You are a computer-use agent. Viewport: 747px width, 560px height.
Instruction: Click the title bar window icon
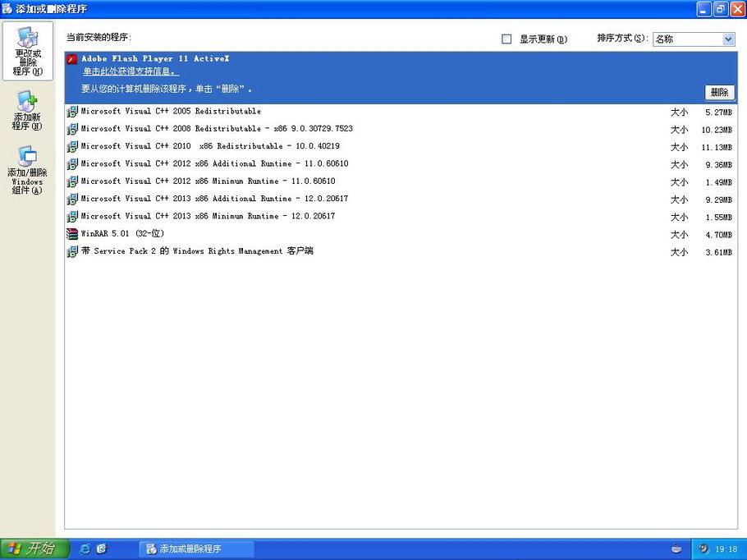pyautogui.click(x=7, y=8)
